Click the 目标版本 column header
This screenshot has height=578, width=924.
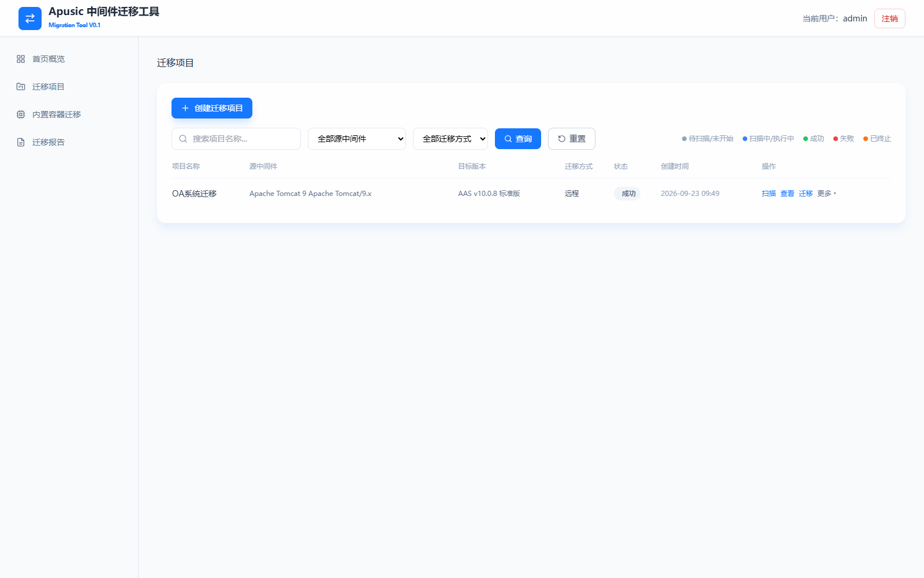coord(472,166)
